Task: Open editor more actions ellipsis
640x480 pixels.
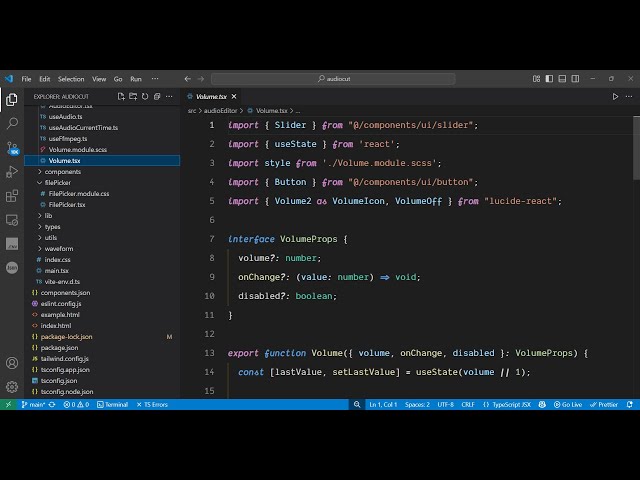Action: tap(629, 97)
